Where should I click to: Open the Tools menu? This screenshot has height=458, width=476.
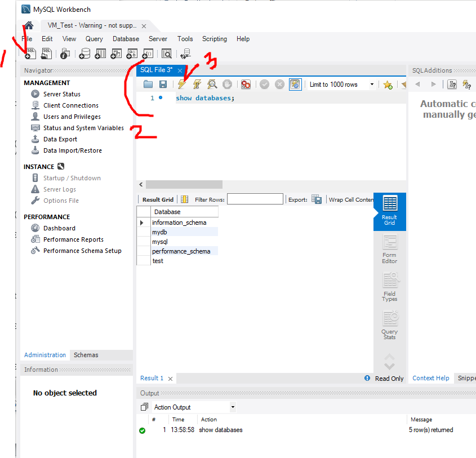click(x=185, y=39)
